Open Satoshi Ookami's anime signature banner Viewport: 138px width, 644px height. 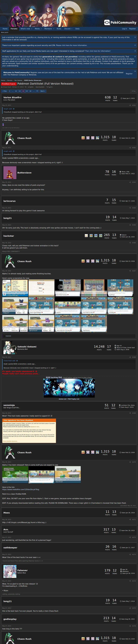tap(69, 388)
